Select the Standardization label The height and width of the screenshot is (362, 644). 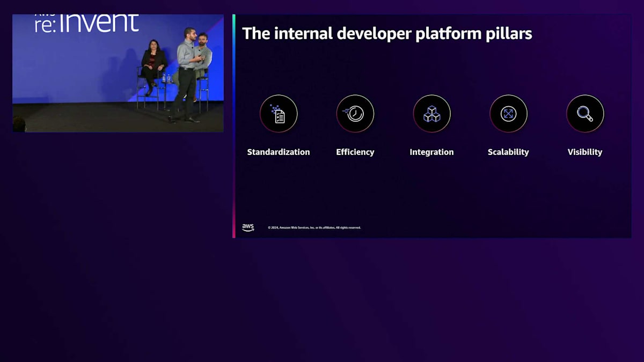tap(279, 152)
